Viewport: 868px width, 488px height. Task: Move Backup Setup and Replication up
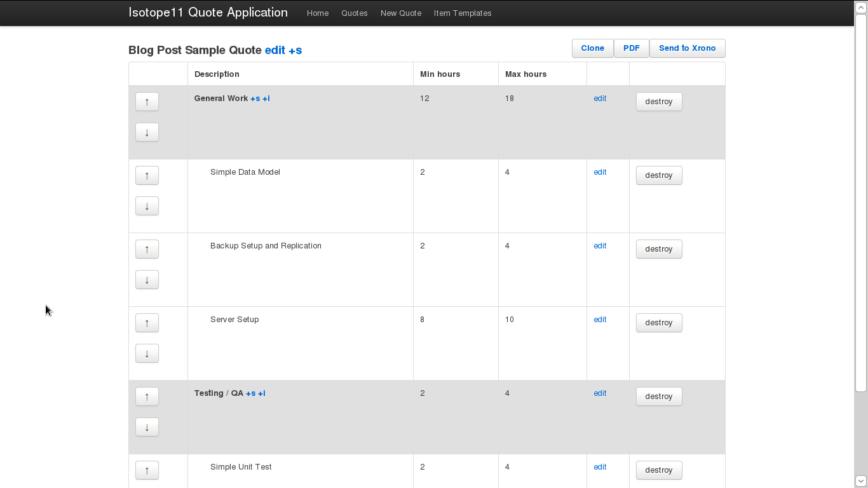147,249
